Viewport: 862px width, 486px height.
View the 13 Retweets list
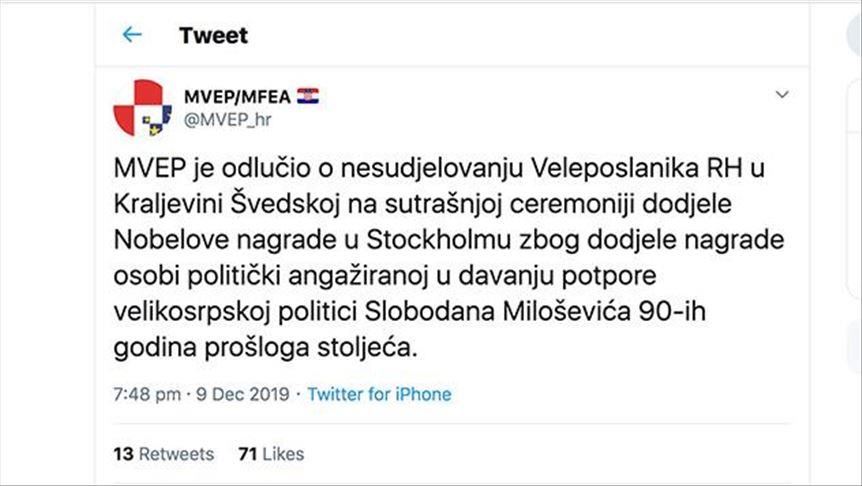[x=164, y=454]
